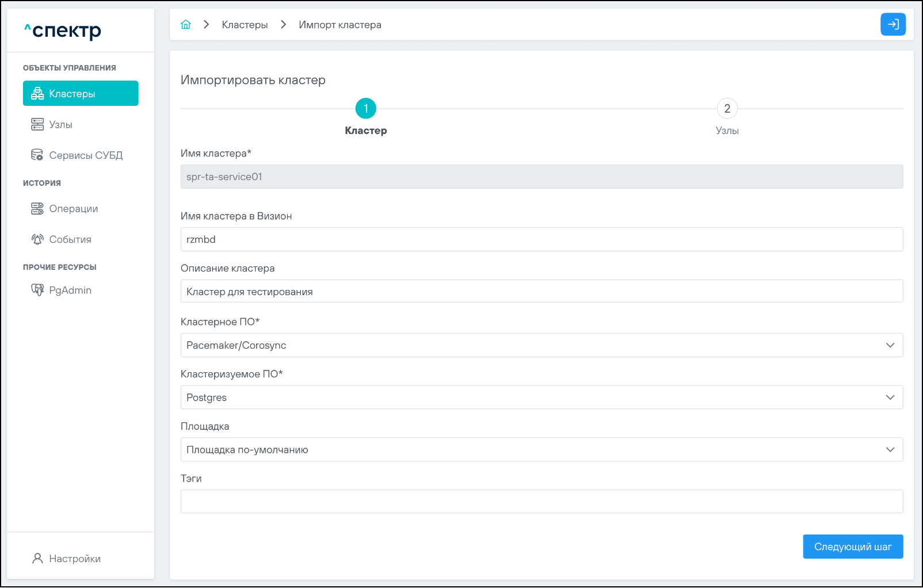The image size is (923, 588).
Task: Click the Тэги input field
Action: pos(541,502)
